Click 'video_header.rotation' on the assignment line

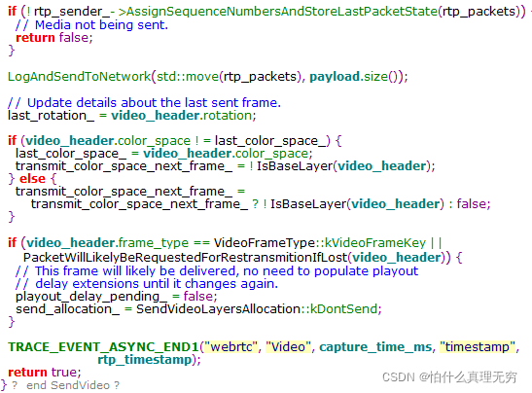(181, 116)
